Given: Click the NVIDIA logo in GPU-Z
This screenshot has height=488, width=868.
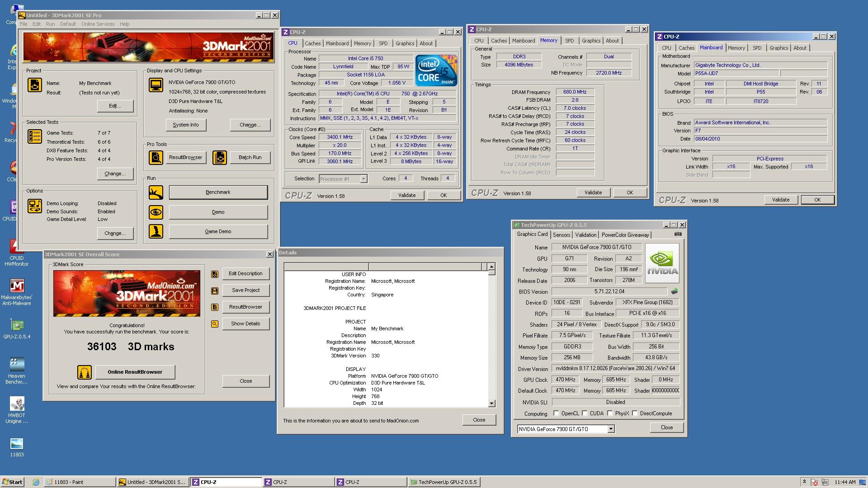Looking at the screenshot, I should tap(662, 263).
